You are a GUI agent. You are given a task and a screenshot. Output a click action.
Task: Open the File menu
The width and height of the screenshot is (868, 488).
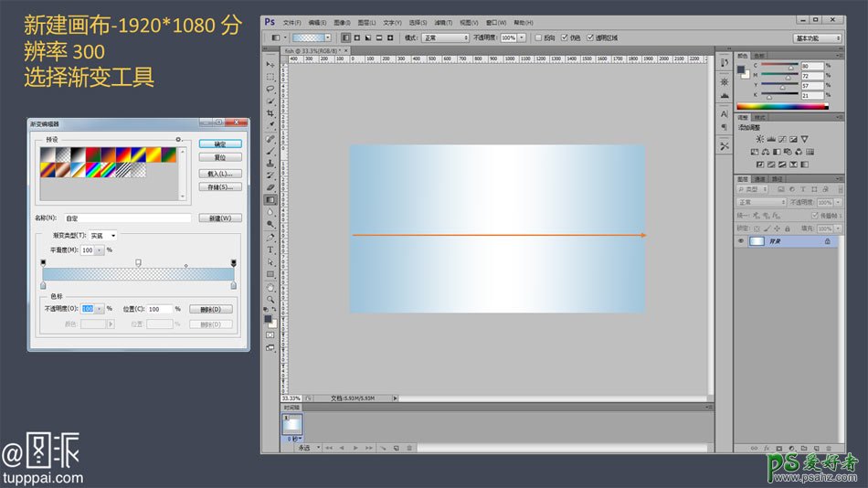pyautogui.click(x=291, y=23)
